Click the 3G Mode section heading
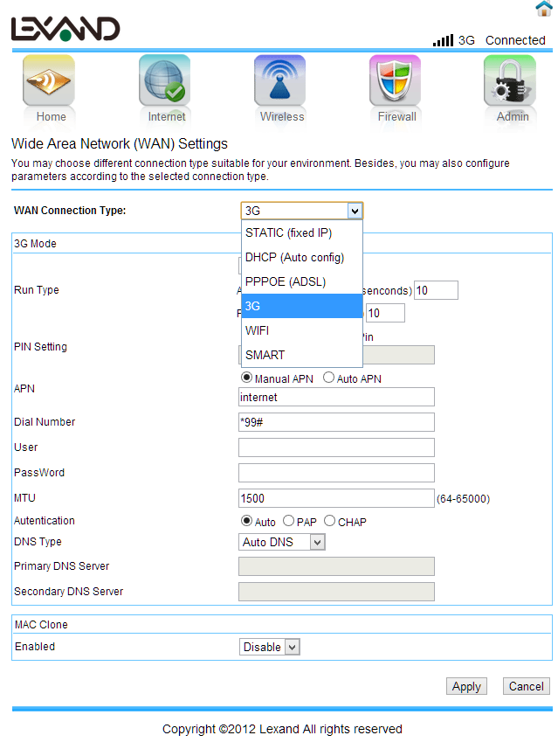 pyautogui.click(x=35, y=244)
